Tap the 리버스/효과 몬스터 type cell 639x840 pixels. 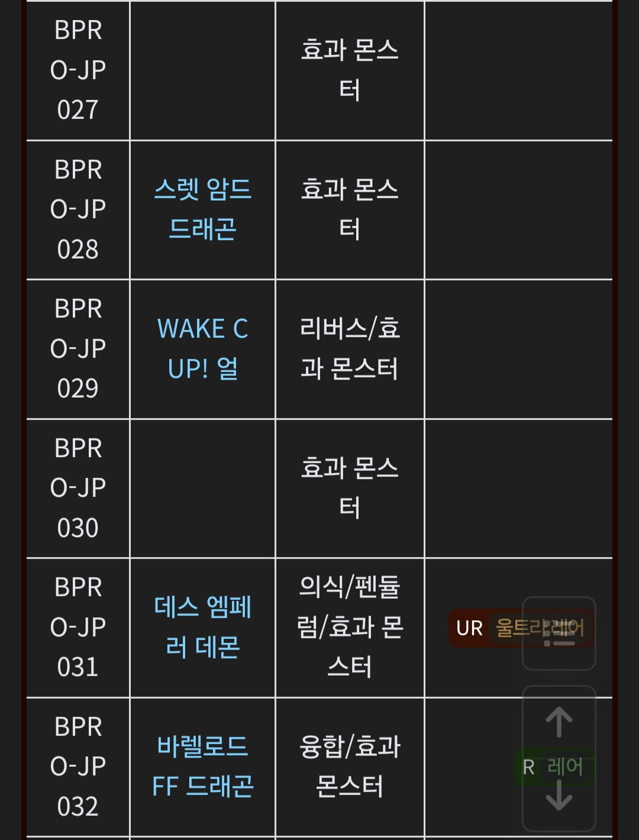pyautogui.click(x=350, y=349)
